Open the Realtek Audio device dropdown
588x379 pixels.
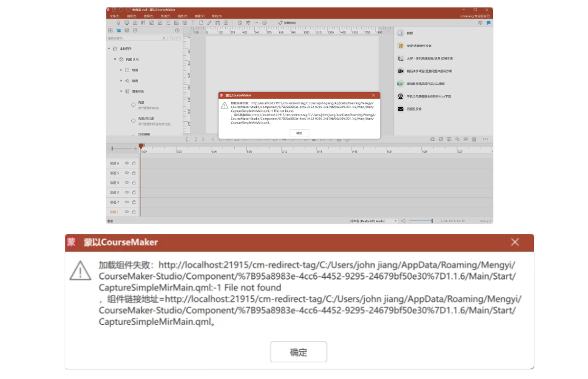[374, 221]
